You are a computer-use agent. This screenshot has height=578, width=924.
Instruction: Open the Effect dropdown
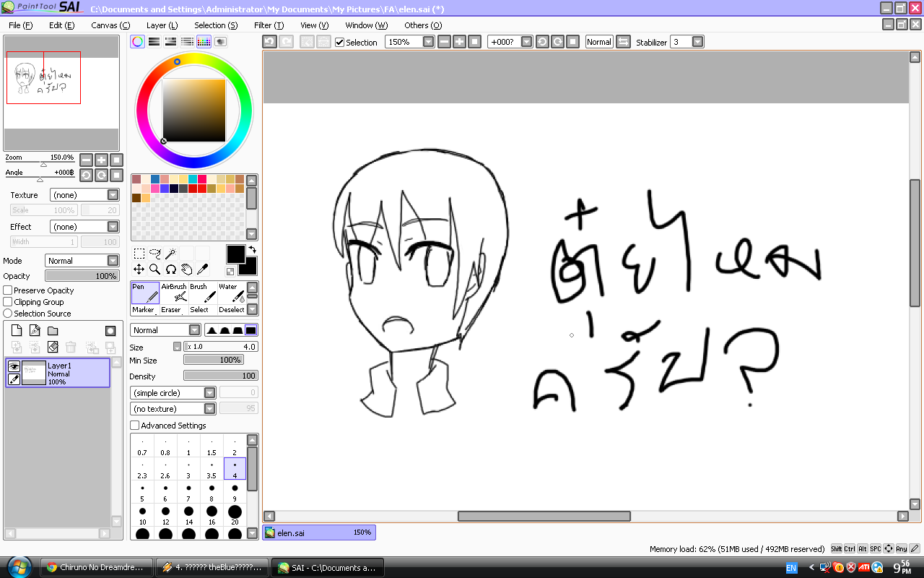point(113,227)
